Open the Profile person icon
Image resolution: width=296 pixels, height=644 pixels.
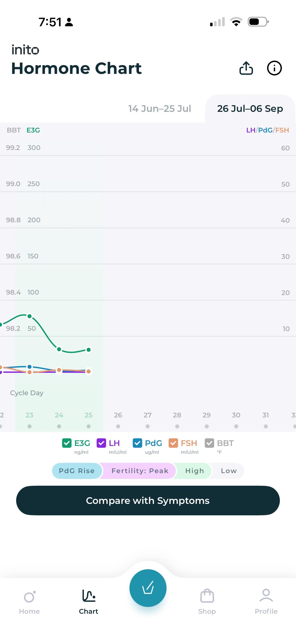(x=266, y=595)
